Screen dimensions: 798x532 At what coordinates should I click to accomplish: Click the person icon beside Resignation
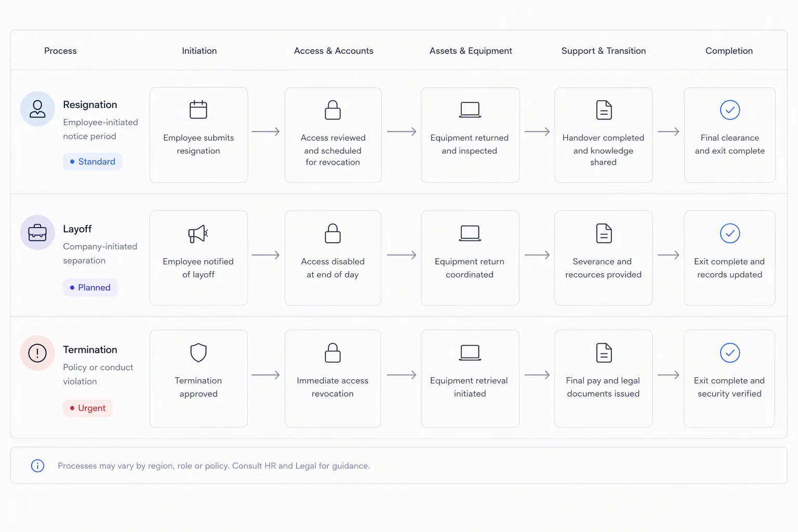(37, 109)
